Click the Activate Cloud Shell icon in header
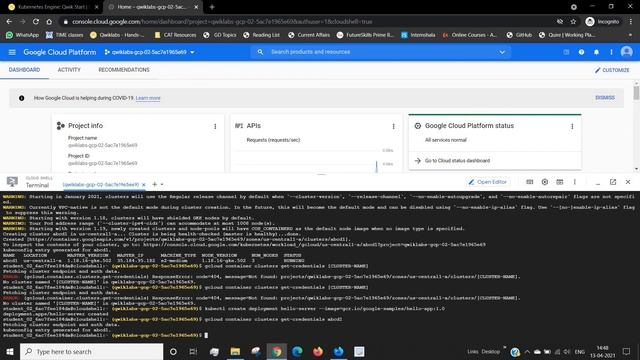640x360 pixels. [566, 52]
